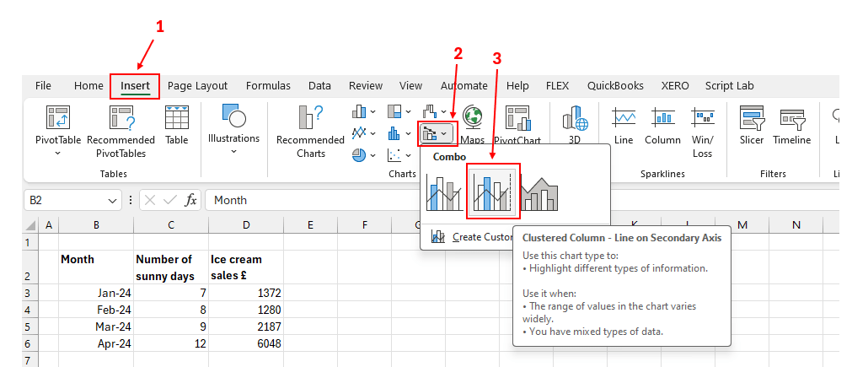Open the pie chart type dropdown
This screenshot has width=868, height=367.
click(x=364, y=155)
